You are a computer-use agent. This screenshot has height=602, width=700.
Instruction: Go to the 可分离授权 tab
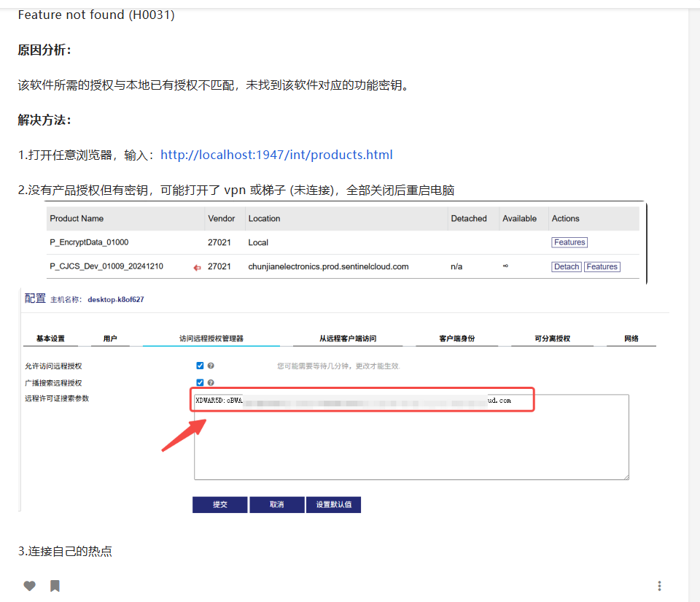pyautogui.click(x=552, y=339)
